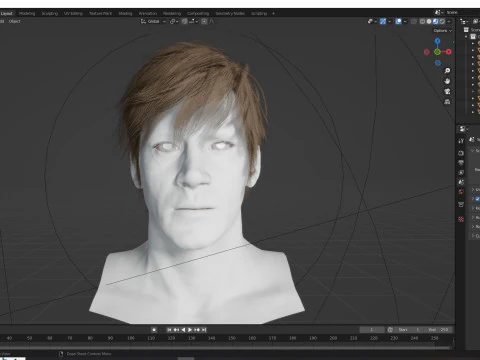The height and width of the screenshot is (360, 480).
Task: Open the Texture Paint workspace tab
Action: click(x=100, y=13)
